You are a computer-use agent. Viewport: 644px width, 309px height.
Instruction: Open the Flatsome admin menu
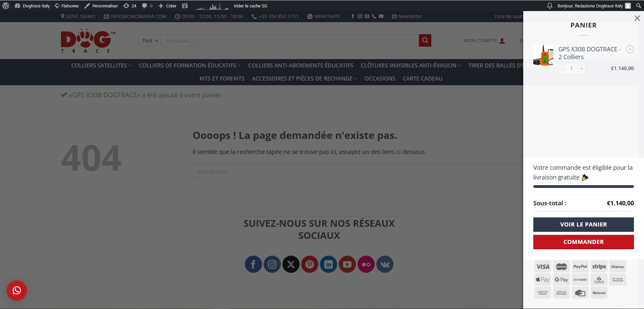coord(67,6)
